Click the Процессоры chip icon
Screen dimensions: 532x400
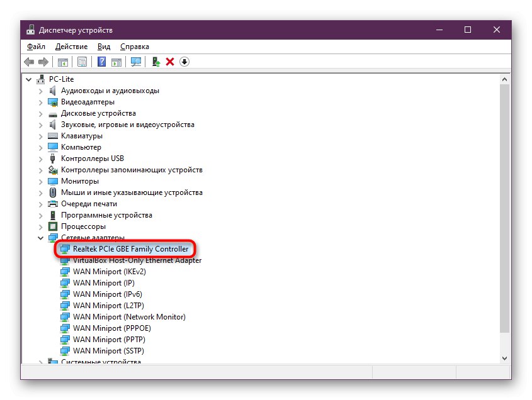tap(53, 226)
